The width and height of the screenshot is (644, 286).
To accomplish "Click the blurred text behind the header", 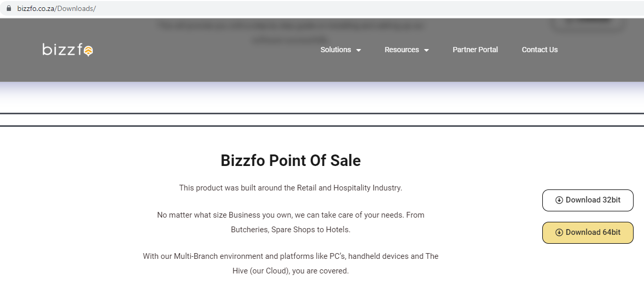I will tap(290, 31).
